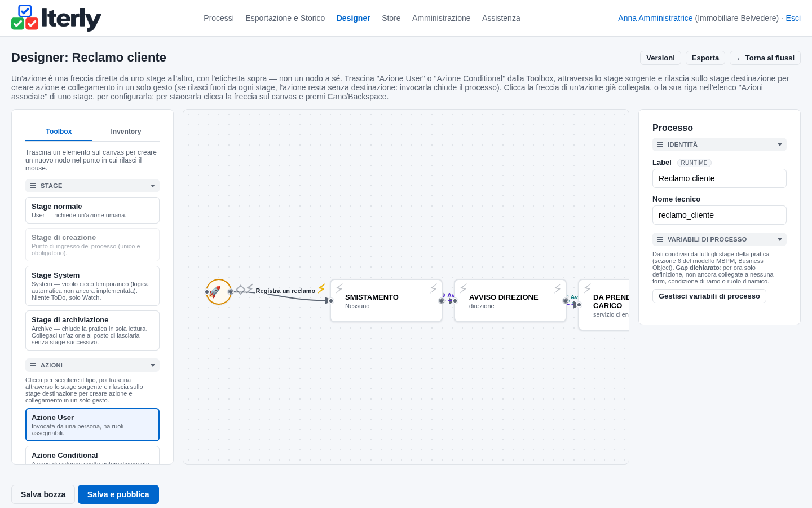Click the Iterly logo

click(x=56, y=18)
